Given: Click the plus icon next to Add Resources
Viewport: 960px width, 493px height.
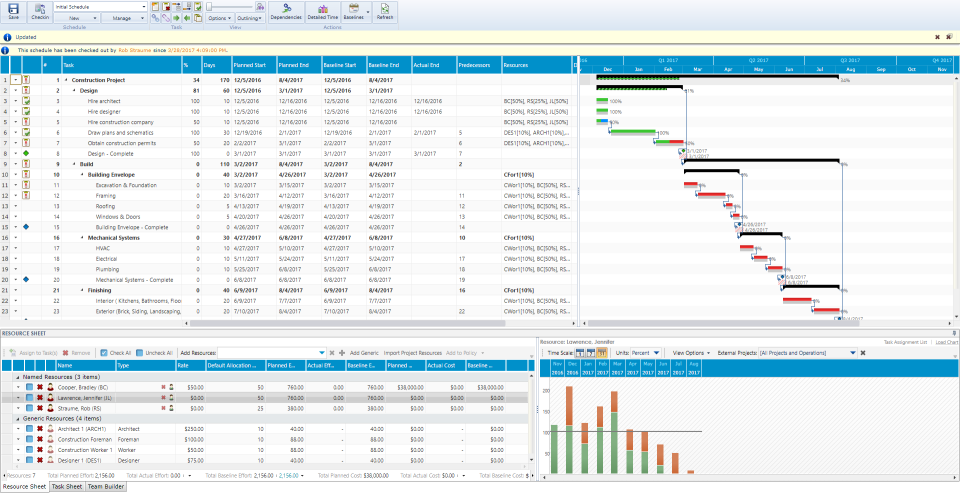Looking at the screenshot, I should [342, 353].
